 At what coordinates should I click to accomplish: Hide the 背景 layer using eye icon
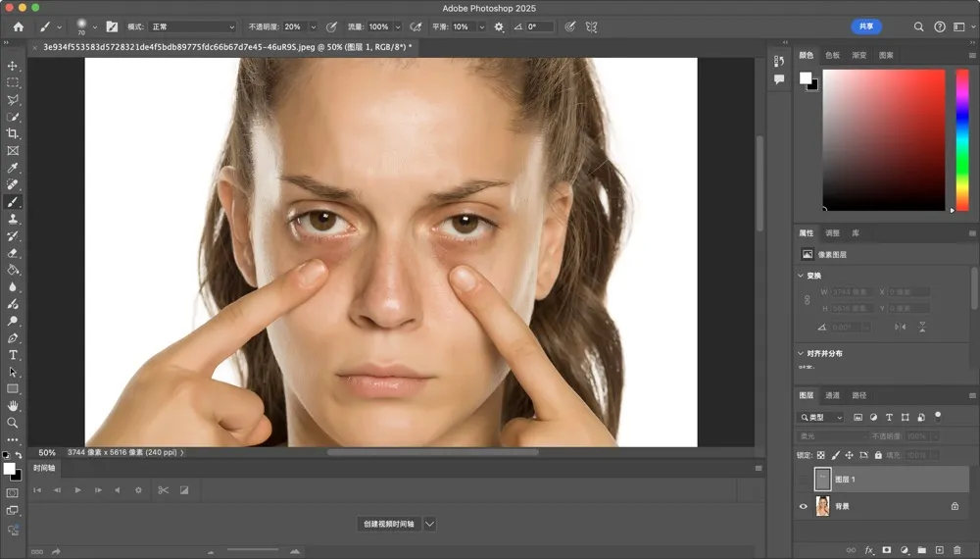pos(804,506)
